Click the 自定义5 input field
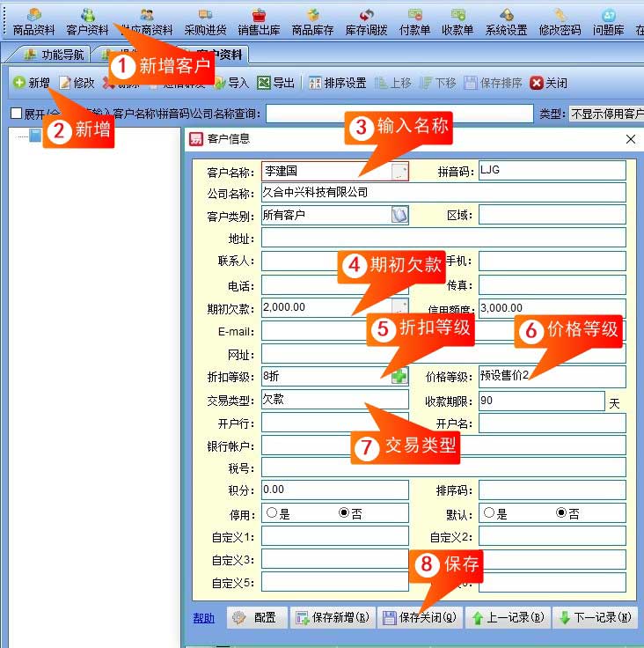 point(334,582)
